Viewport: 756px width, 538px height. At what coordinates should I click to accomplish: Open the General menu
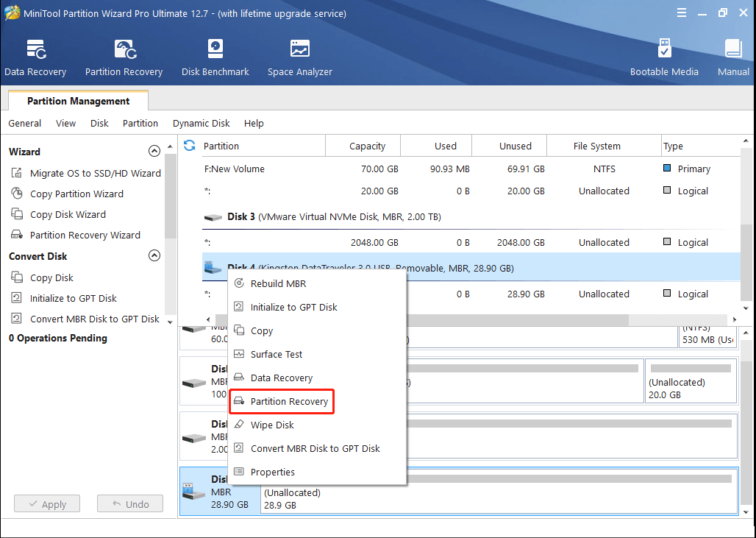(24, 123)
